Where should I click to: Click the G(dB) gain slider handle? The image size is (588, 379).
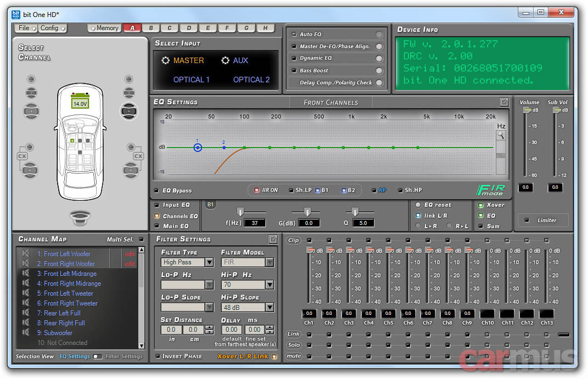[x=307, y=212]
